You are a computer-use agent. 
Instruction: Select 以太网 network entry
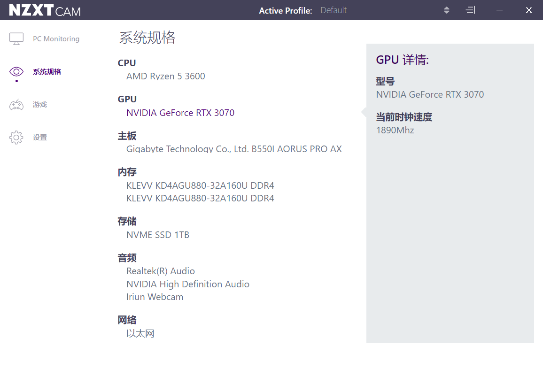(140, 333)
